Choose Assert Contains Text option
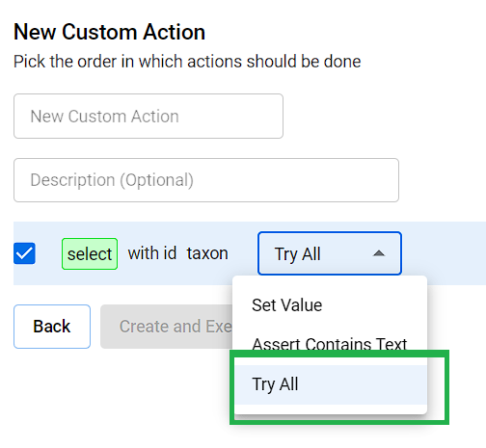The height and width of the screenshot is (448, 486). coord(331,344)
